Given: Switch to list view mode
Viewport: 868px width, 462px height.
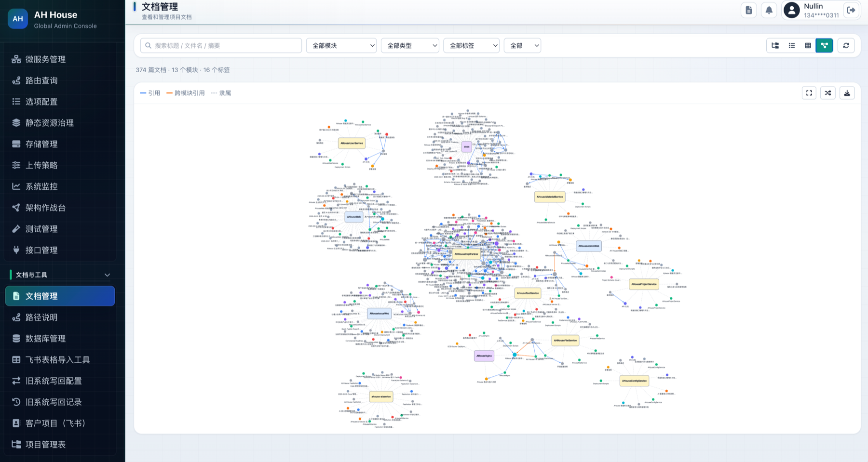Looking at the screenshot, I should 792,46.
